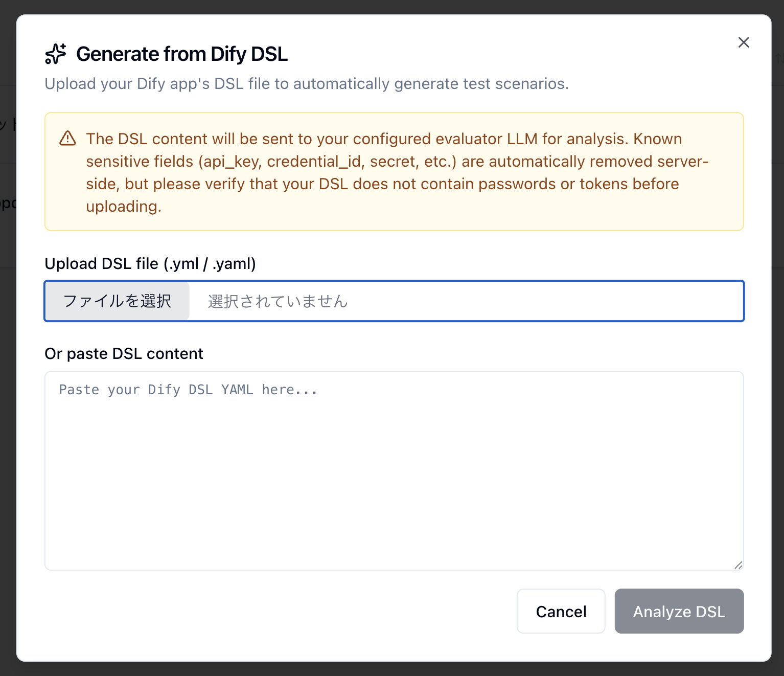Click the yellow sensitive-data warning banner

point(395,172)
